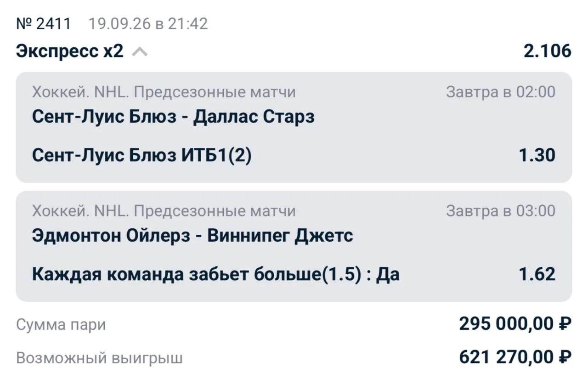The image size is (588, 385).
Task: Tap the 1.30 odds value
Action: coord(537,155)
